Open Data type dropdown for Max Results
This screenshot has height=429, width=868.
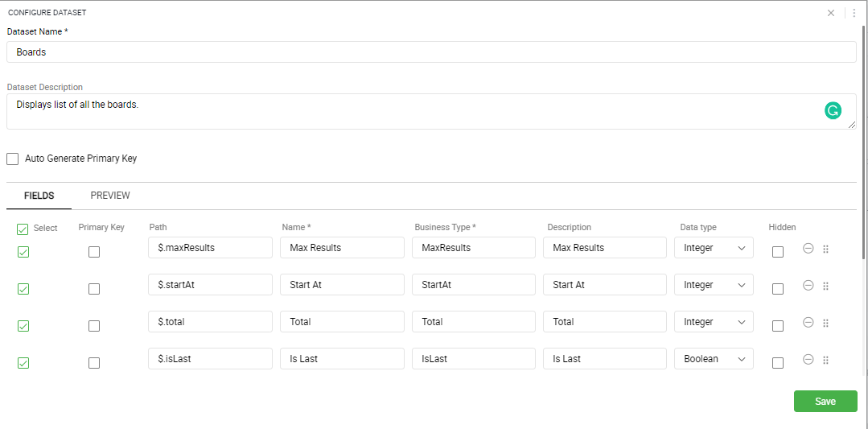point(714,247)
